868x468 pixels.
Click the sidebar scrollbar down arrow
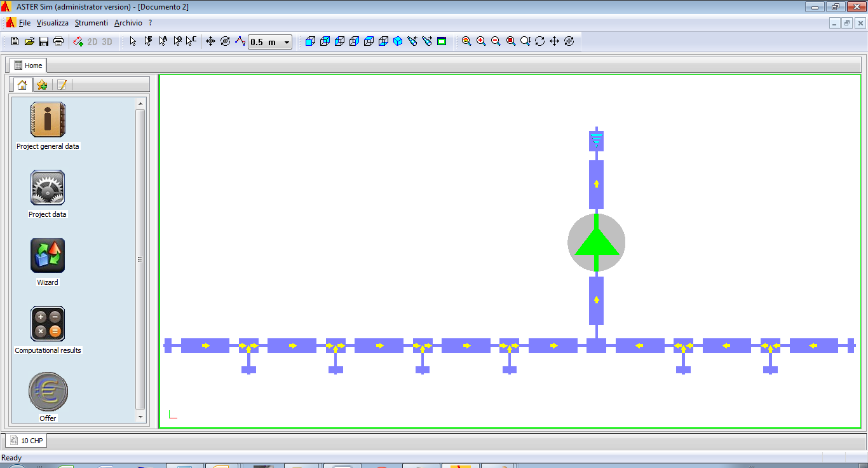(140, 417)
